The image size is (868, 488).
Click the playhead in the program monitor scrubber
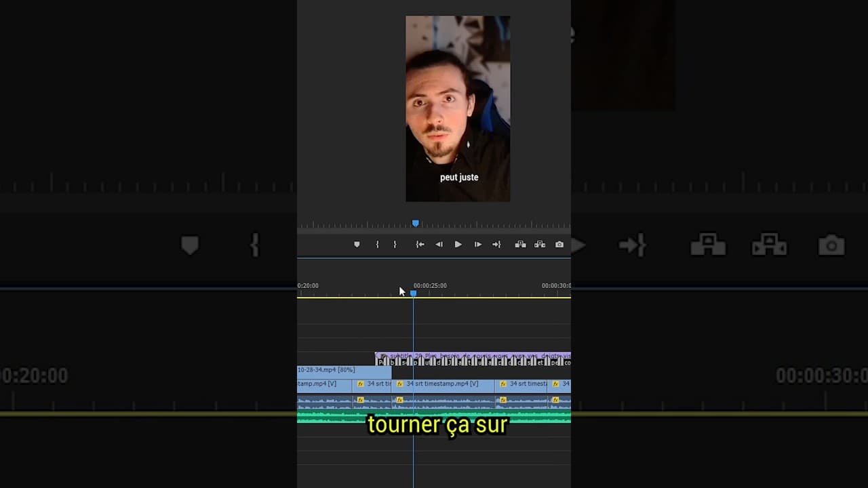[x=416, y=223]
